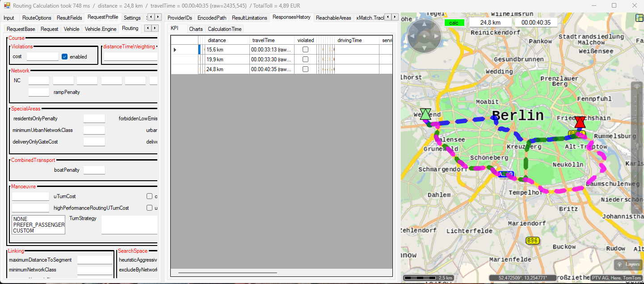Switch to the RouteOptions tab
The image size is (644, 284).
pos(37,18)
